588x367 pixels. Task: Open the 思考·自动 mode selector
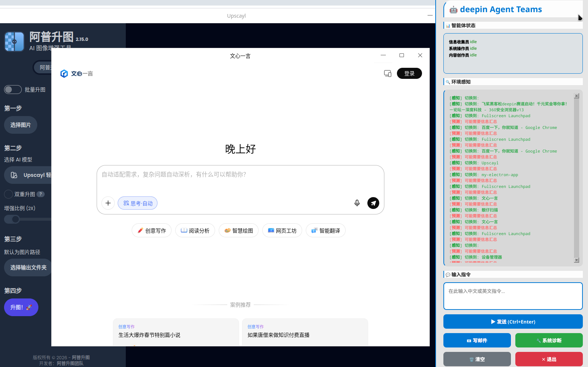coord(138,203)
